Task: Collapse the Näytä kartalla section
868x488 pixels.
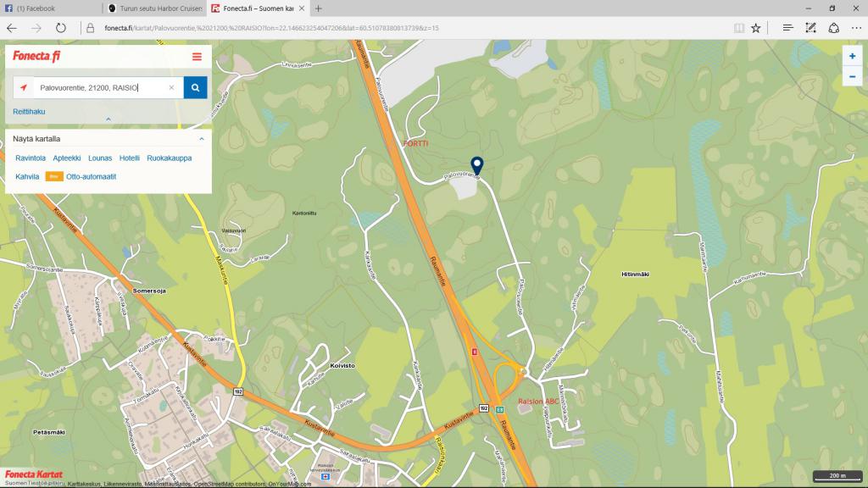Action: point(201,138)
